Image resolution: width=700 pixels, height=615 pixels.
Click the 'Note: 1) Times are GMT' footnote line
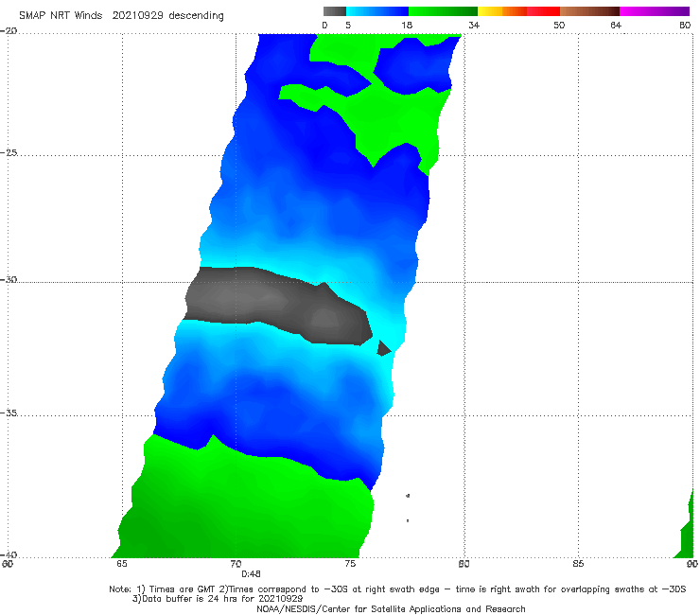tap(397, 589)
